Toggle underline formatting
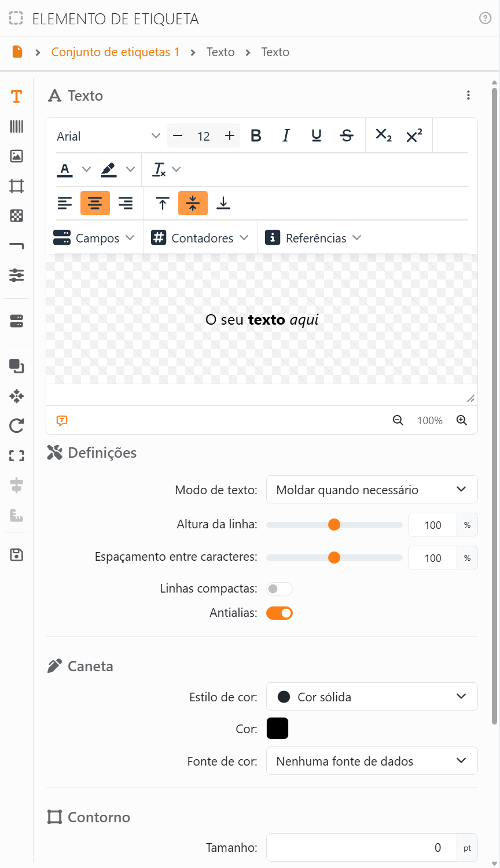Image resolution: width=500 pixels, height=868 pixels. point(316,135)
